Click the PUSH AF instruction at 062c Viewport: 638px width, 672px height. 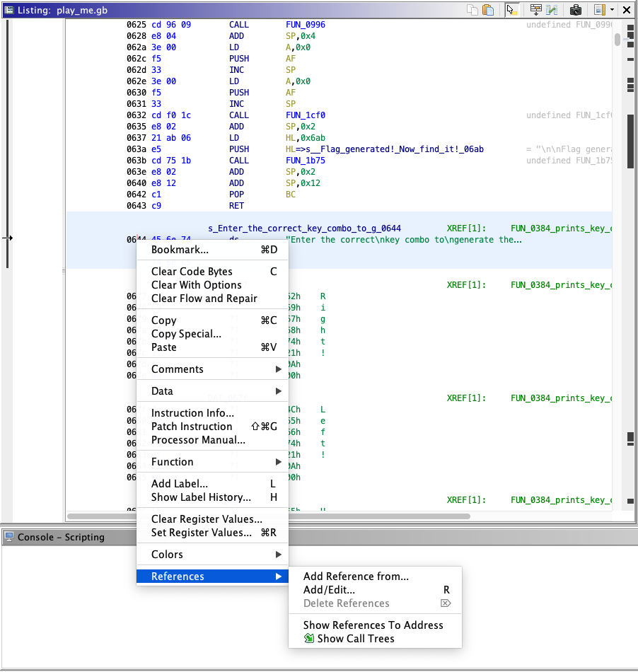point(262,59)
